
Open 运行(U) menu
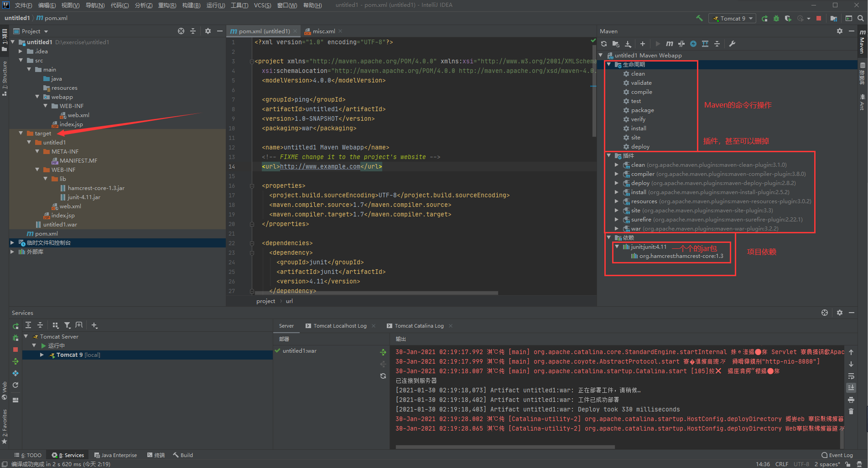[x=215, y=5]
